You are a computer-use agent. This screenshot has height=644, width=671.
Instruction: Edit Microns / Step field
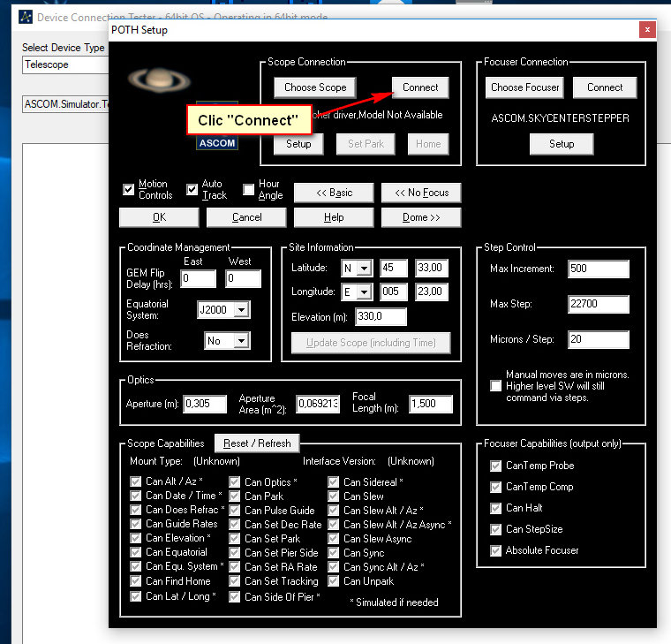(599, 339)
